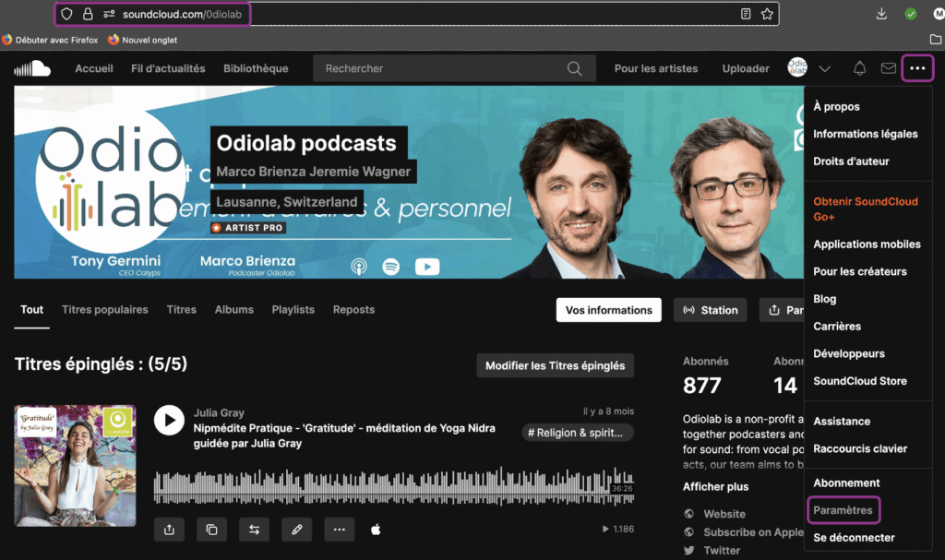The height and width of the screenshot is (560, 945).
Task: Select the Tout profile tab
Action: [x=32, y=310]
